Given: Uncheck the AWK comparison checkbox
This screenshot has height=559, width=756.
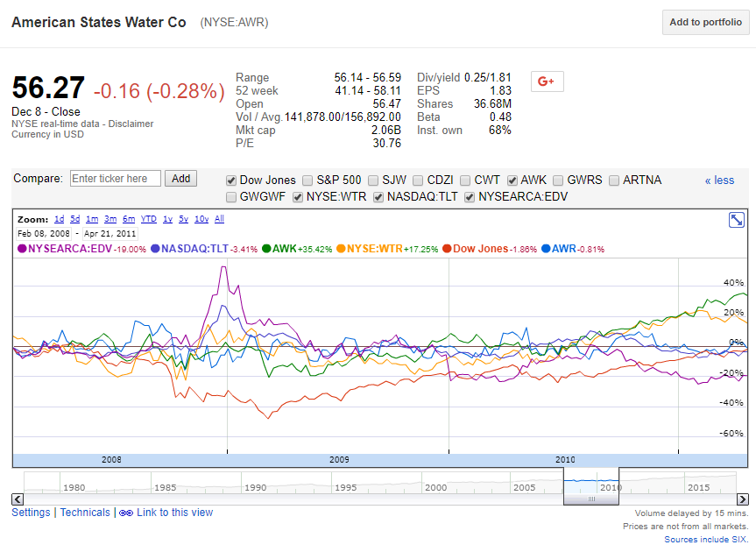Looking at the screenshot, I should [x=512, y=180].
